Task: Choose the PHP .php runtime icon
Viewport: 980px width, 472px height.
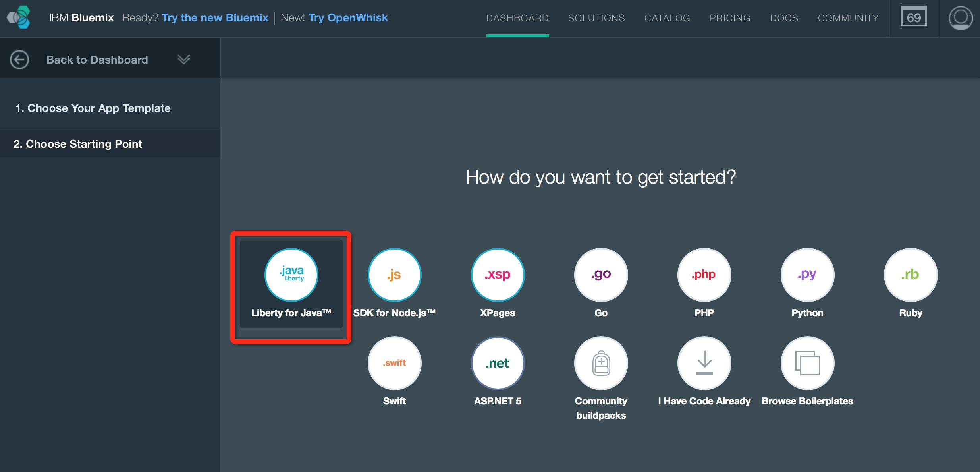Action: coord(704,275)
